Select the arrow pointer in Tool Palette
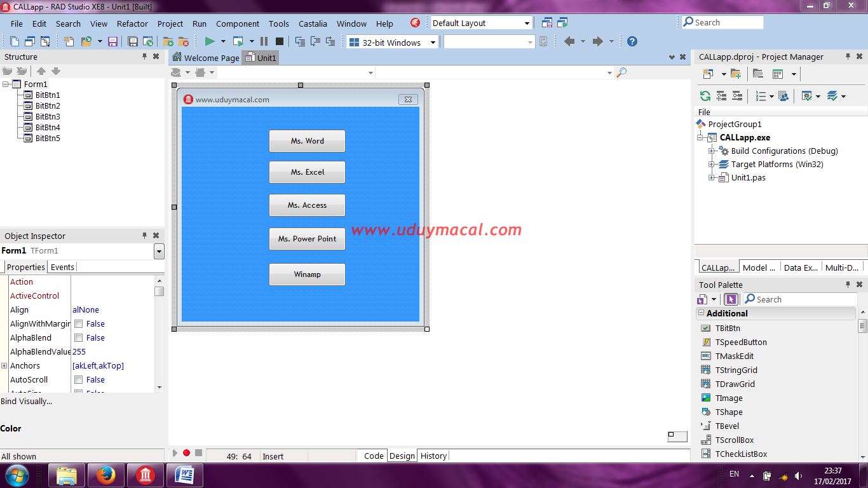The image size is (868, 488). pyautogui.click(x=731, y=299)
